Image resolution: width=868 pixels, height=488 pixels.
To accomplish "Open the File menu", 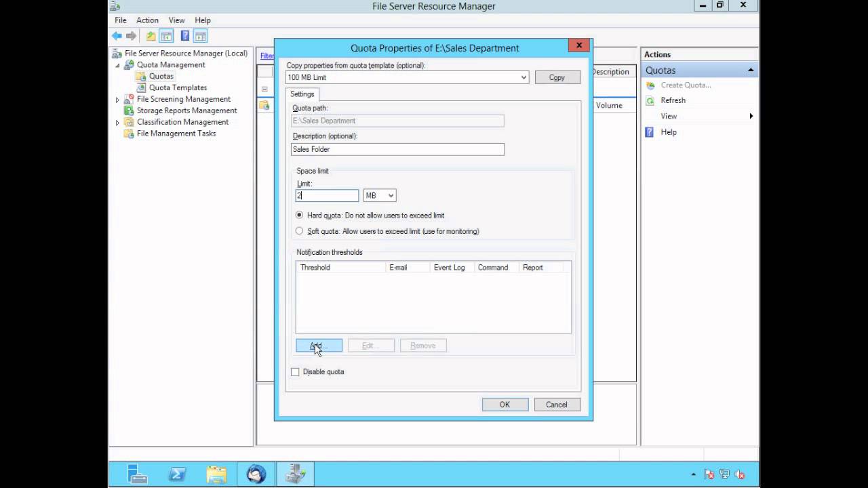I will (x=120, y=20).
